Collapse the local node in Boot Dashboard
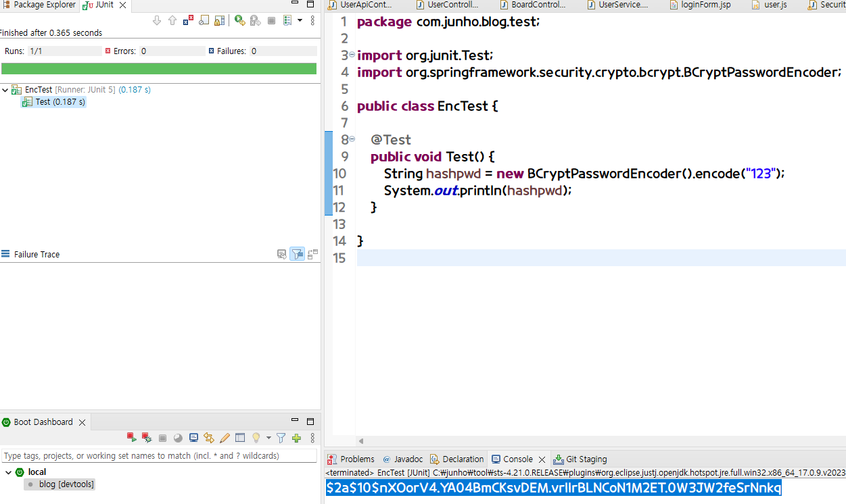The height and width of the screenshot is (504, 846). point(7,472)
